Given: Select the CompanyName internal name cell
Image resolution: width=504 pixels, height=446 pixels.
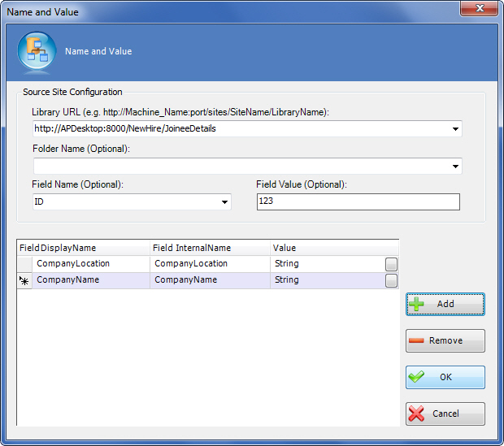Looking at the screenshot, I should (209, 280).
